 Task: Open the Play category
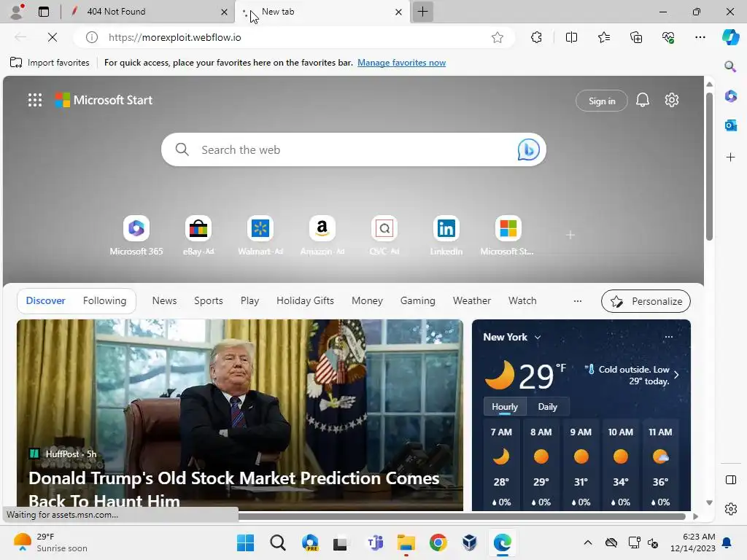click(x=249, y=300)
